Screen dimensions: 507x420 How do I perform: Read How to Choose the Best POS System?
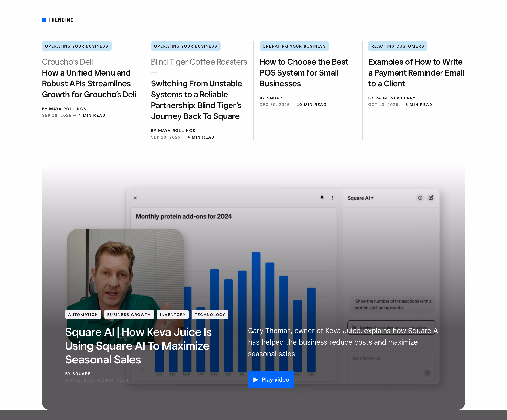click(304, 73)
